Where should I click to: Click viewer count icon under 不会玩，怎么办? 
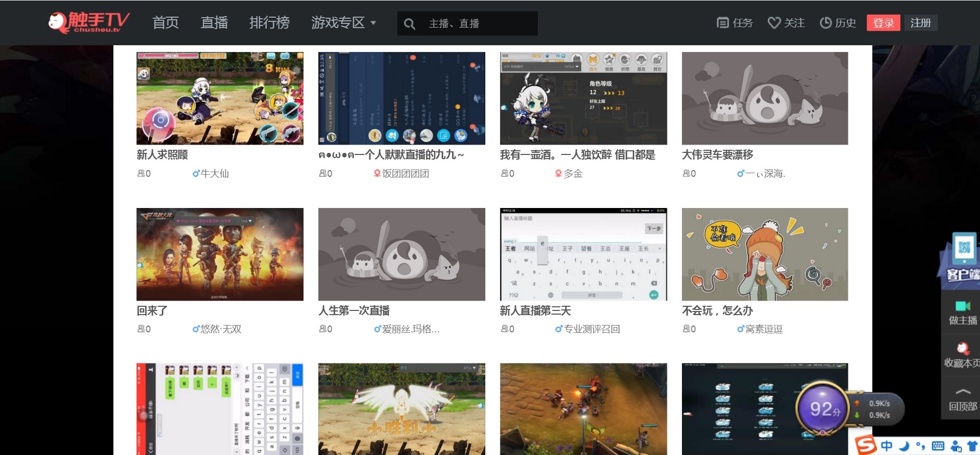coord(687,329)
